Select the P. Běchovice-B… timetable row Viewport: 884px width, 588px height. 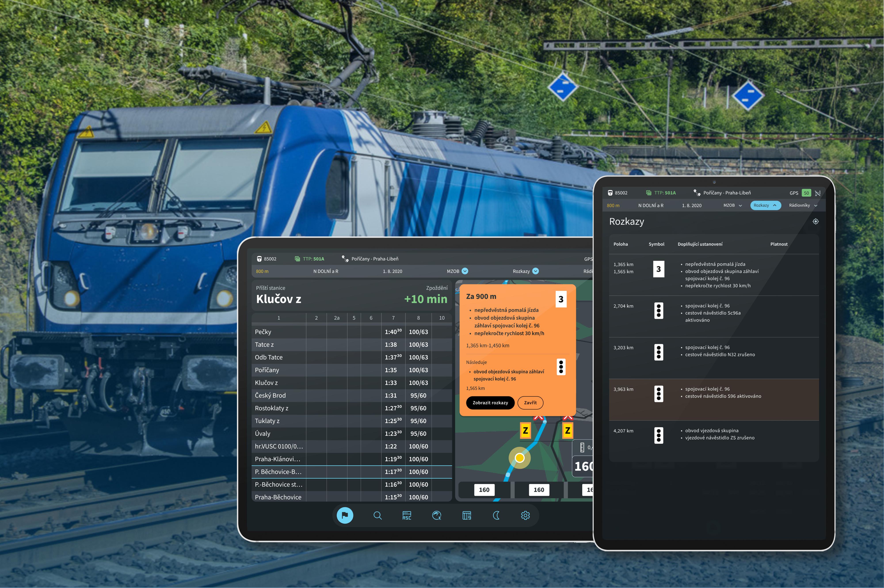(x=352, y=472)
